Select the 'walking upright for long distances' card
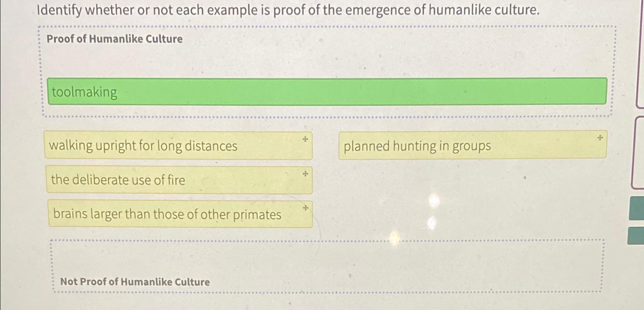 click(179, 146)
